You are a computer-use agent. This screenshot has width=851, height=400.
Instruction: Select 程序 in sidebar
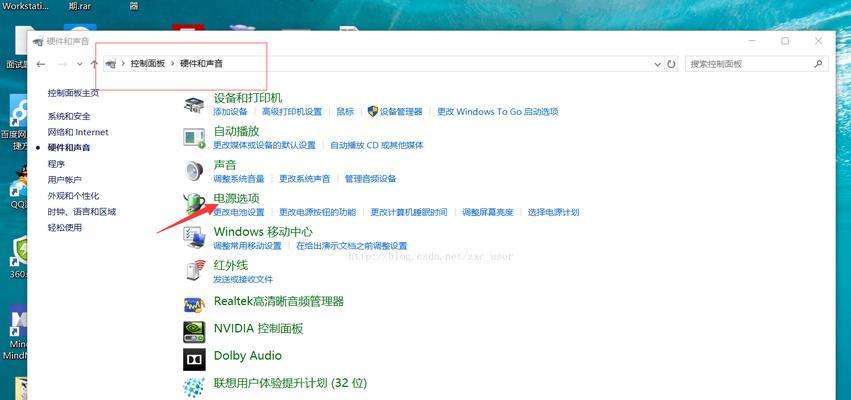pyautogui.click(x=56, y=164)
